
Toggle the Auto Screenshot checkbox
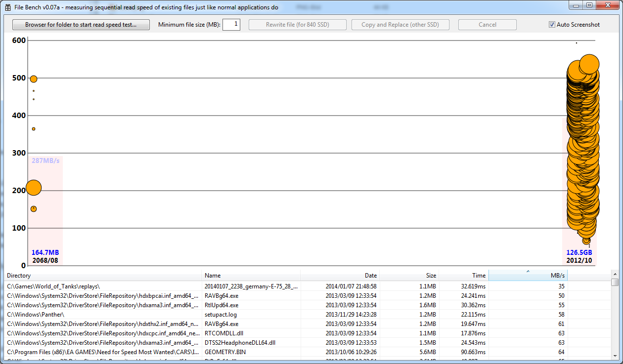point(552,25)
